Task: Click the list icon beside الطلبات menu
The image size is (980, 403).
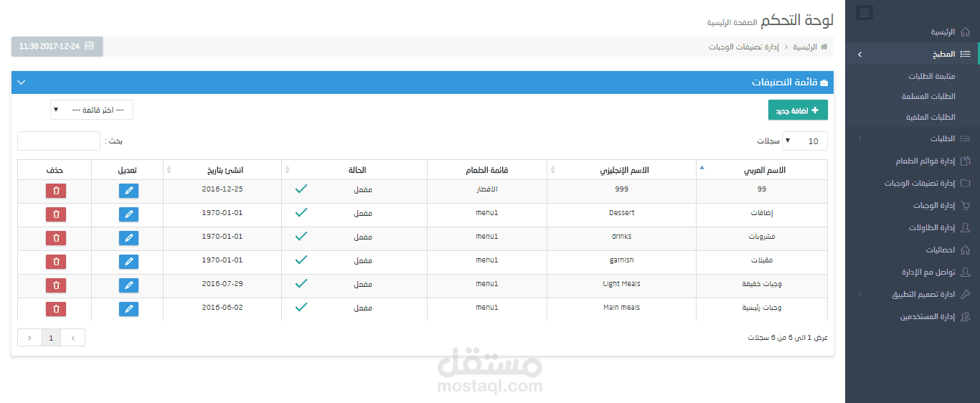Action: pyautogui.click(x=965, y=138)
